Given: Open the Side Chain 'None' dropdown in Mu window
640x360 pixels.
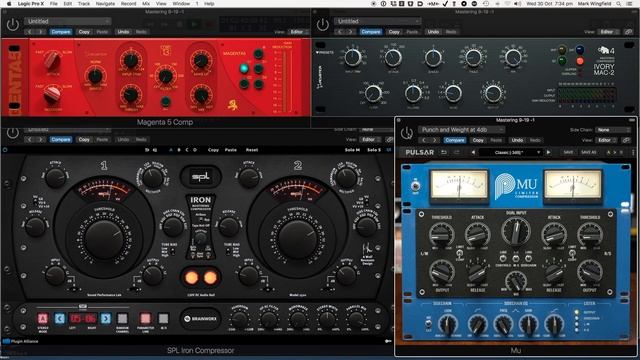Looking at the screenshot, I should click(612, 130).
